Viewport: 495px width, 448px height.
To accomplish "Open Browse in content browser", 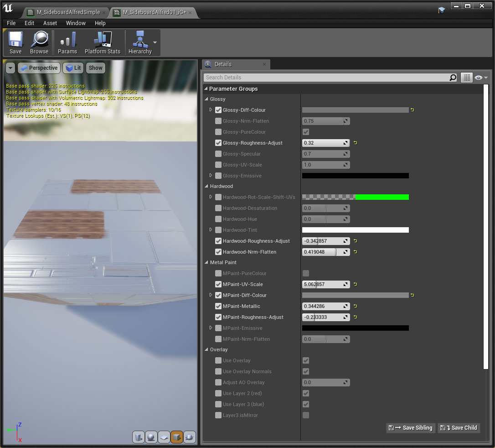I will [x=39, y=43].
